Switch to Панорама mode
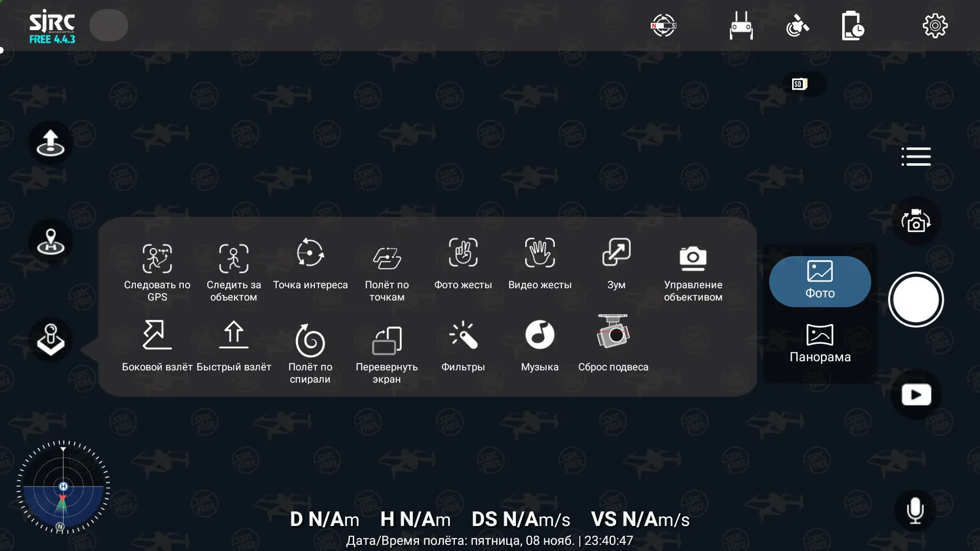The width and height of the screenshot is (980, 551). pos(819,344)
